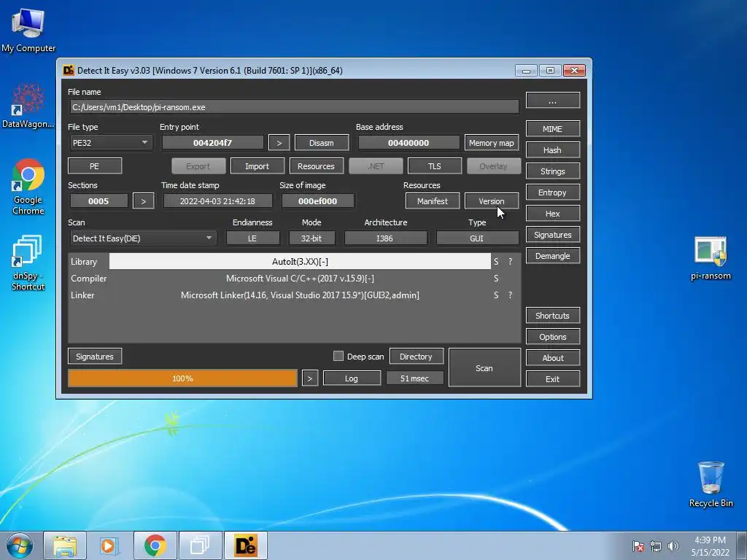Image resolution: width=747 pixels, height=560 pixels.
Task: Click the Base address value 00400000
Action: pyautogui.click(x=409, y=143)
